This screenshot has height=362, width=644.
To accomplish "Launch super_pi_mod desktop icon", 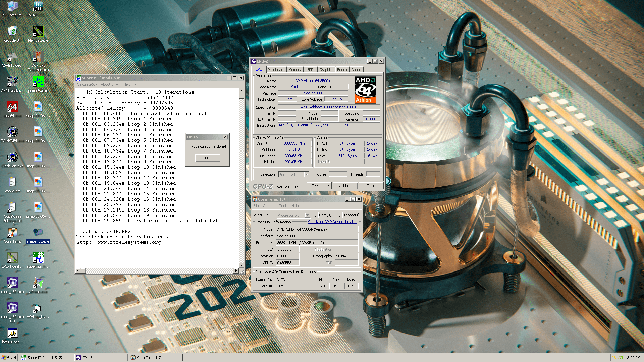I will click(x=38, y=260).
